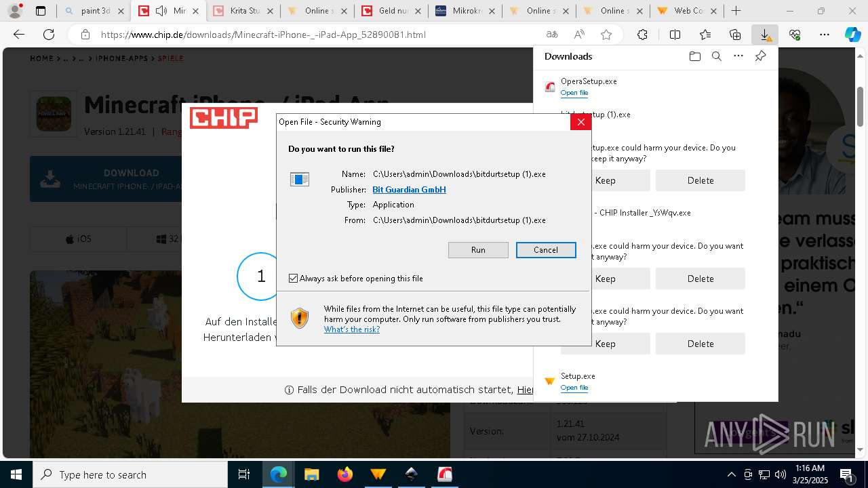Open tab actions menu icon
This screenshot has height=488, width=868.
pos(41,11)
